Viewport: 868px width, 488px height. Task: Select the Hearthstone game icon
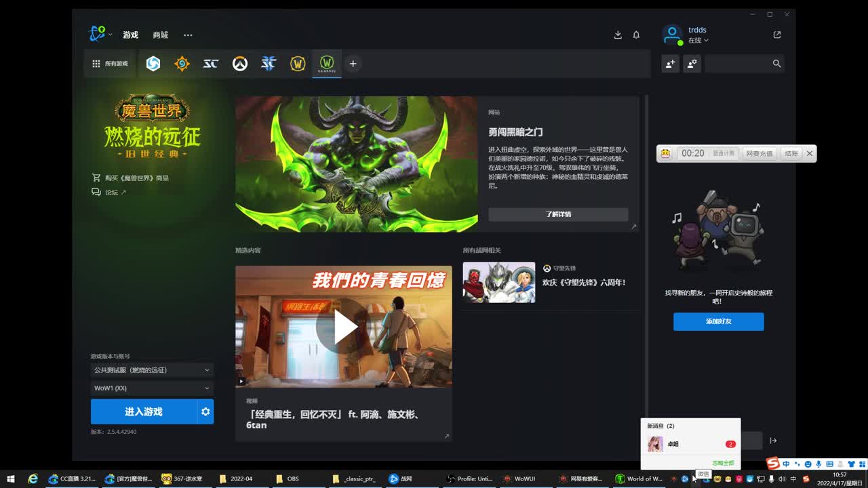(182, 64)
